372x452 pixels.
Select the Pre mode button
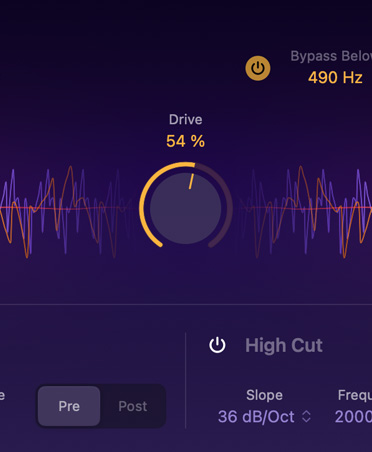click(x=69, y=406)
